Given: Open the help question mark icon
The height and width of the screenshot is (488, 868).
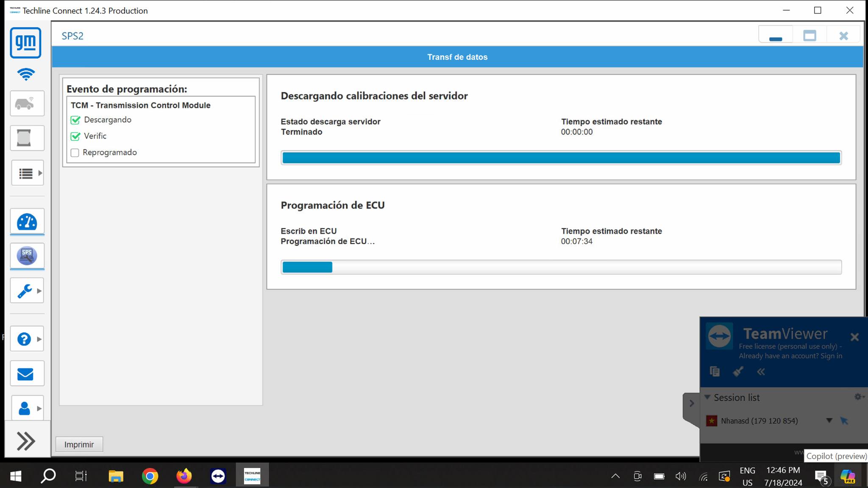Looking at the screenshot, I should [x=24, y=339].
